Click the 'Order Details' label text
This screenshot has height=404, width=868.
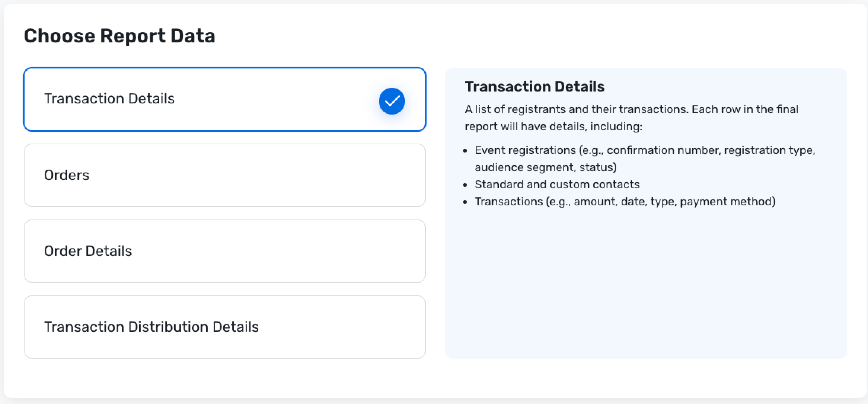point(88,251)
